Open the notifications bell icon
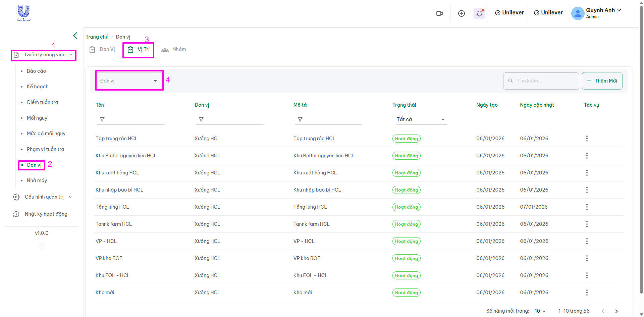 [479, 13]
